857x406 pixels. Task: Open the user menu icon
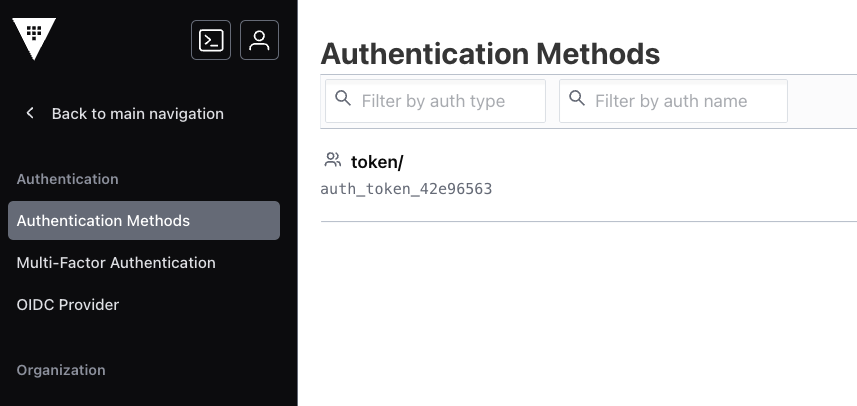[260, 40]
